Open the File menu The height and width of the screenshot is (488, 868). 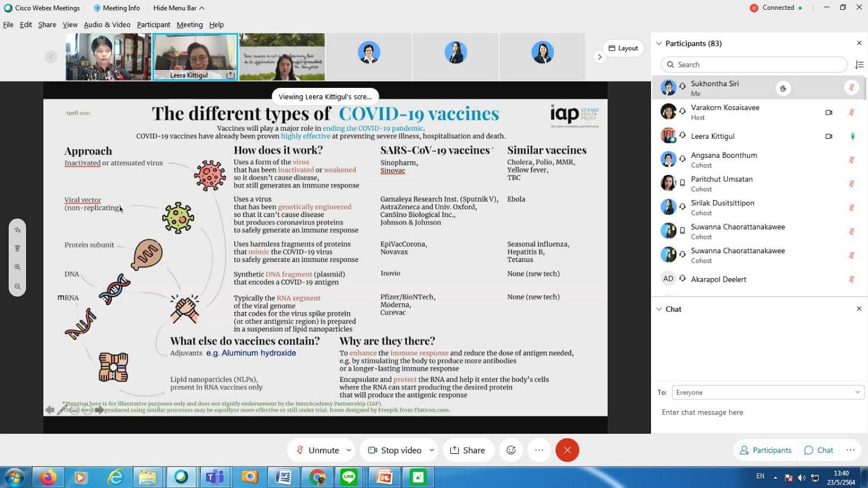pyautogui.click(x=8, y=25)
